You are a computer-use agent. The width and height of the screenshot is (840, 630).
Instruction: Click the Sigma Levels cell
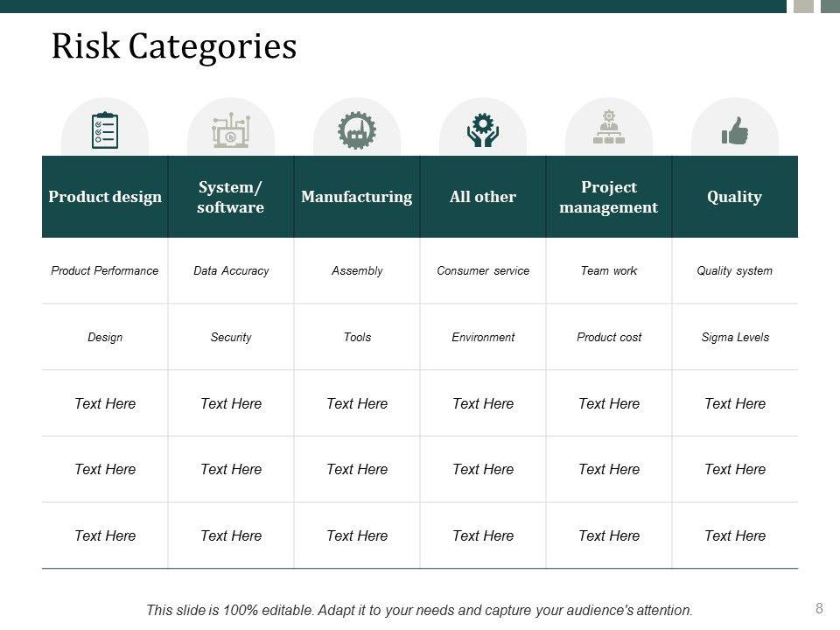point(735,337)
